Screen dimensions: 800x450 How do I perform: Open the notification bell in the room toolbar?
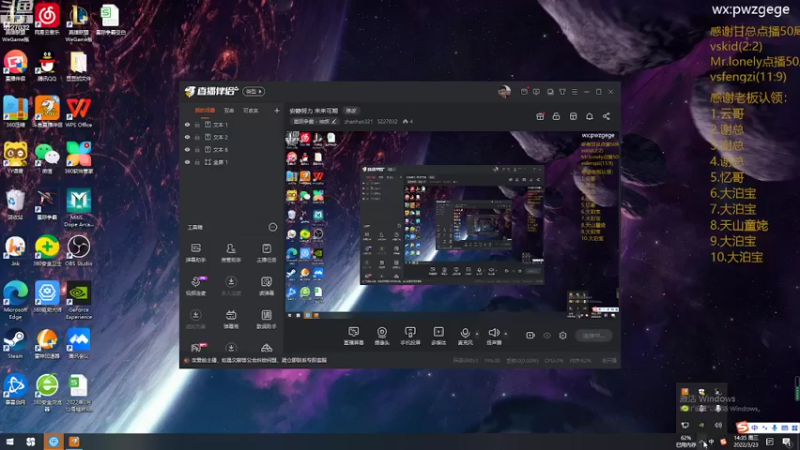click(589, 116)
